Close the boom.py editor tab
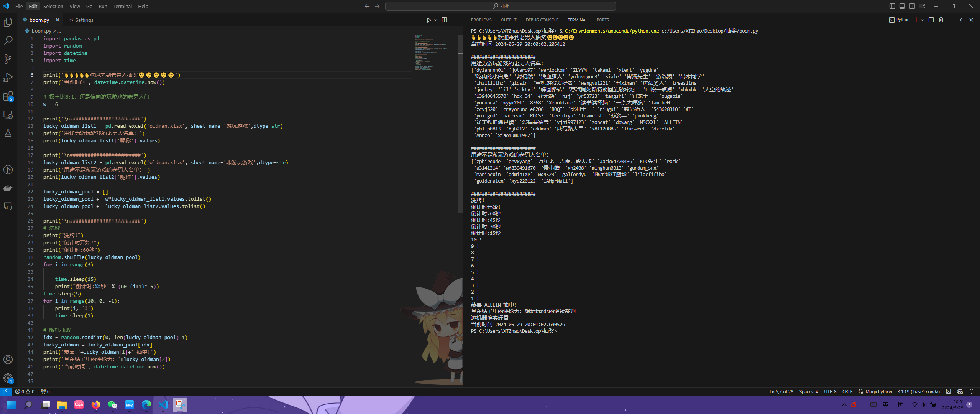The height and width of the screenshot is (414, 980). tap(57, 20)
